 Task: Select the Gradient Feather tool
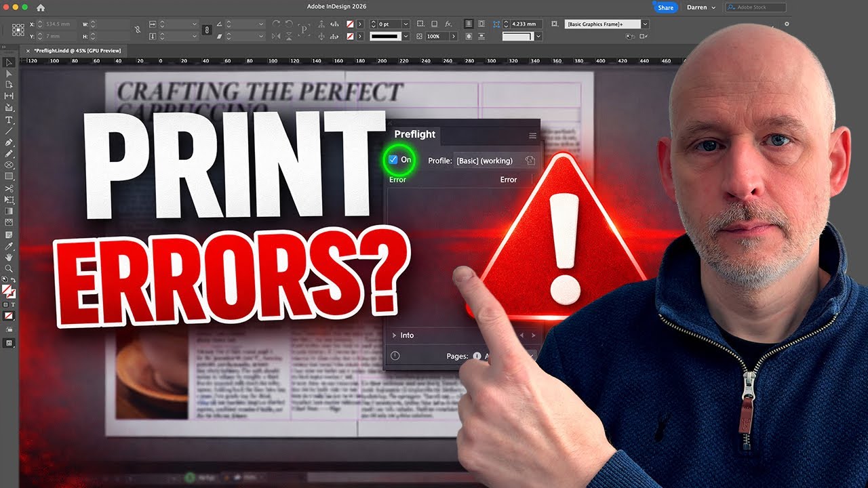tap(9, 222)
